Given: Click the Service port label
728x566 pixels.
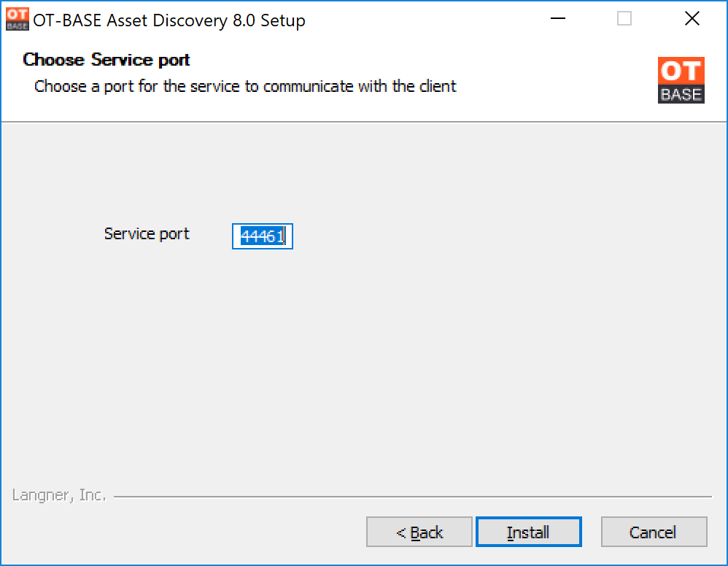Looking at the screenshot, I should point(147,234).
